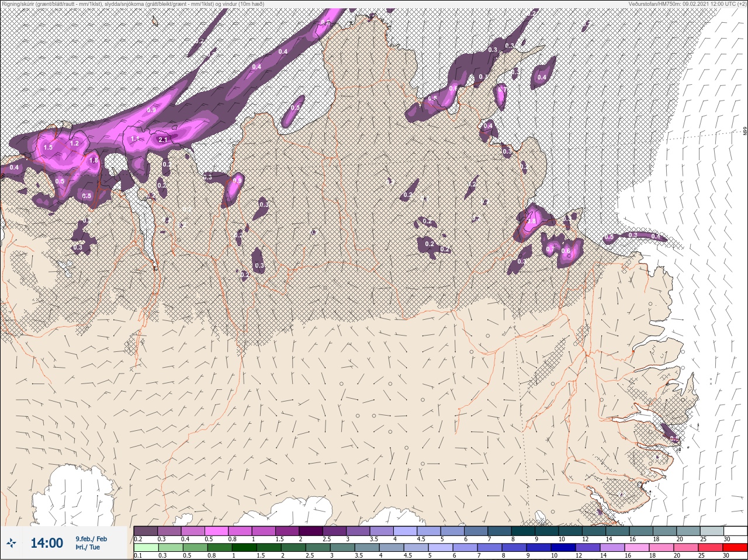The width and height of the screenshot is (748, 560).
Task: Click the 14:00 forecast time label
Action: [47, 543]
